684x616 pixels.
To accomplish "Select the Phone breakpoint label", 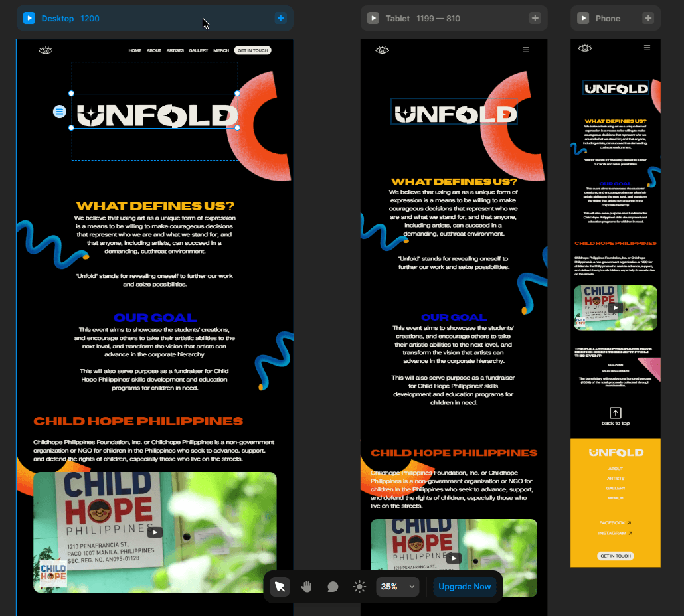I will 608,19.
